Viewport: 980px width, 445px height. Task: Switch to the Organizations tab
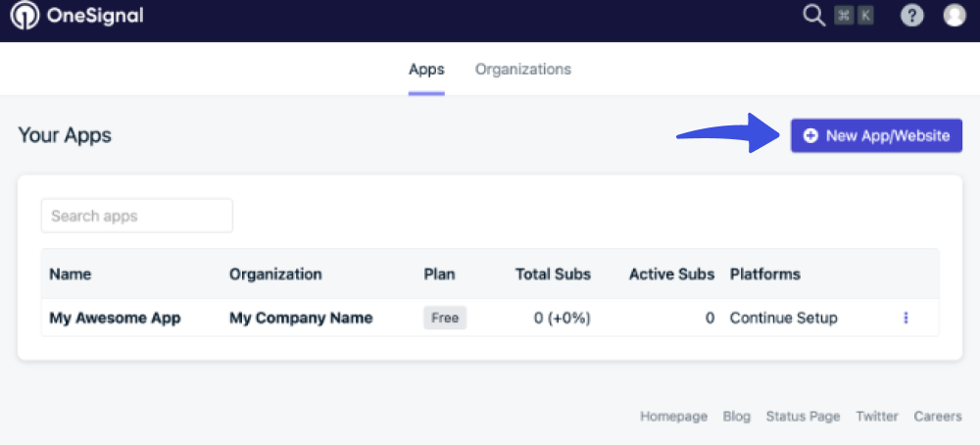pyautogui.click(x=523, y=69)
